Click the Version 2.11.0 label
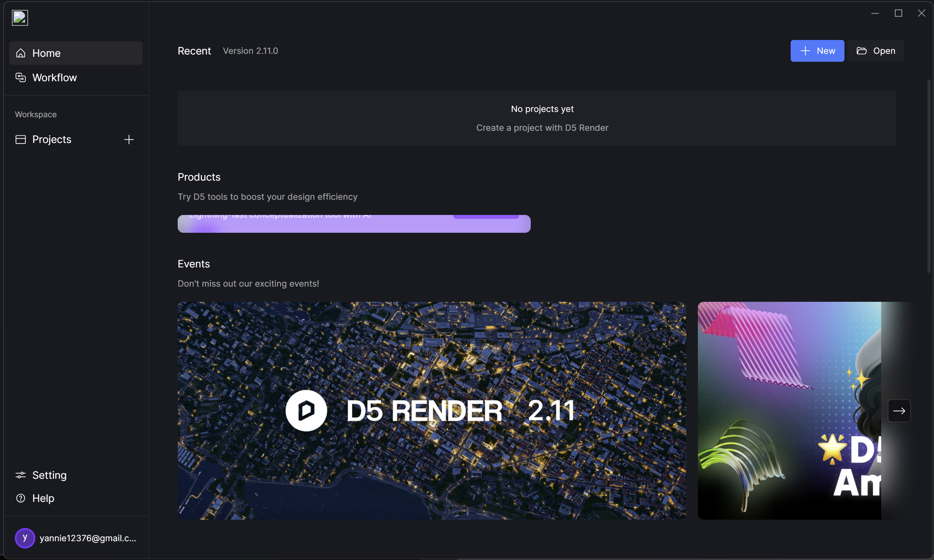The height and width of the screenshot is (560, 934). click(251, 51)
